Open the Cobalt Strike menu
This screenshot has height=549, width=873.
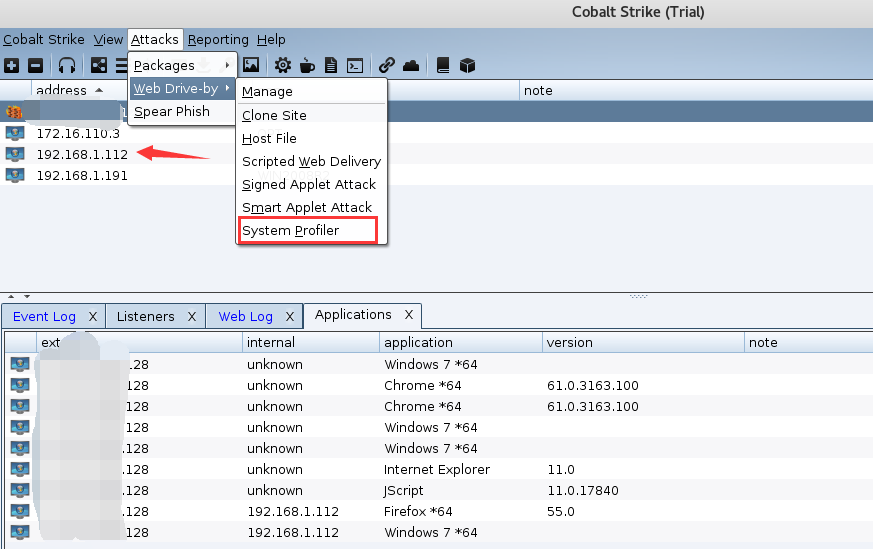pyautogui.click(x=44, y=40)
